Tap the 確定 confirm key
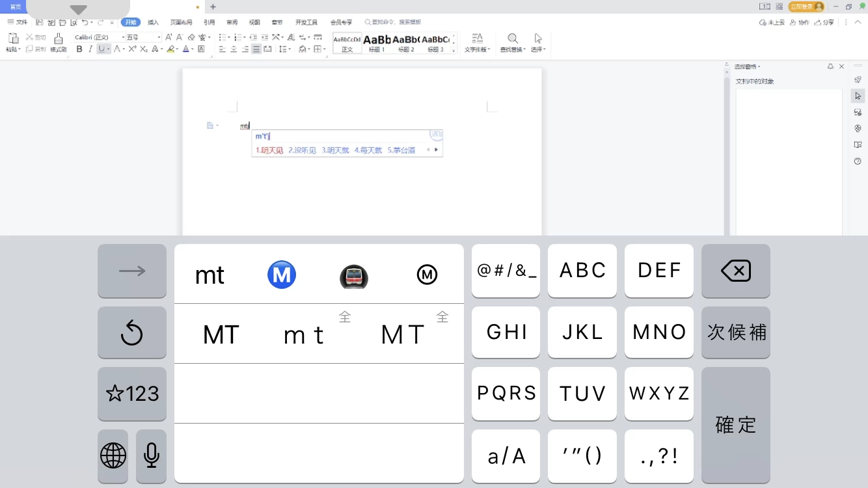This screenshot has height=488, width=868. (x=736, y=425)
